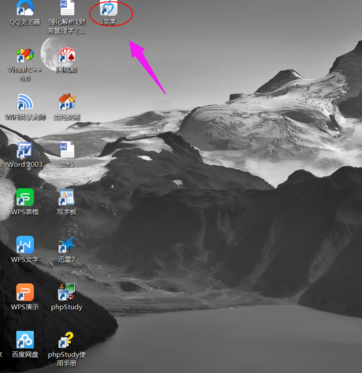362x373 pixels.
Task: Launch the Visual C++ 6.0 shortcut
Action: click(x=25, y=56)
